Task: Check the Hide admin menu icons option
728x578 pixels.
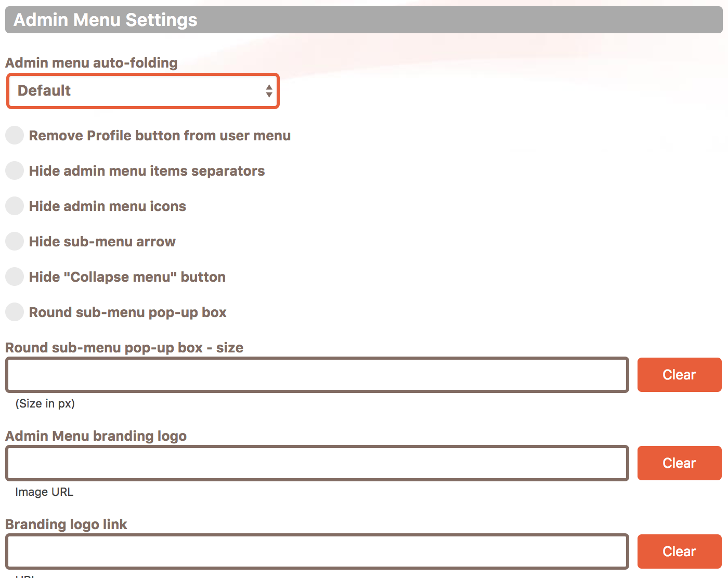Action: (x=15, y=206)
